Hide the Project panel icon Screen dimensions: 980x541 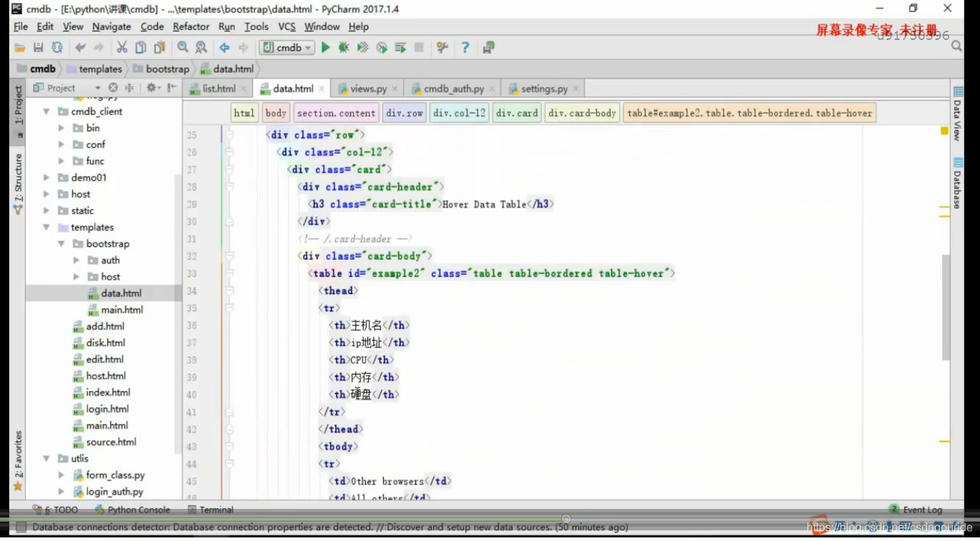click(172, 88)
